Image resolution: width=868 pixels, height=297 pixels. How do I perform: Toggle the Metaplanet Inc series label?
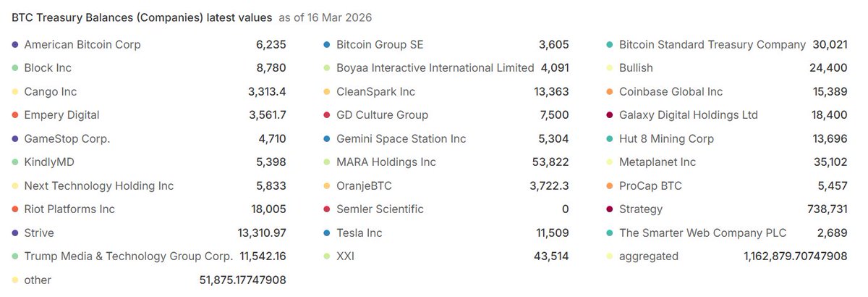pyautogui.click(x=658, y=162)
